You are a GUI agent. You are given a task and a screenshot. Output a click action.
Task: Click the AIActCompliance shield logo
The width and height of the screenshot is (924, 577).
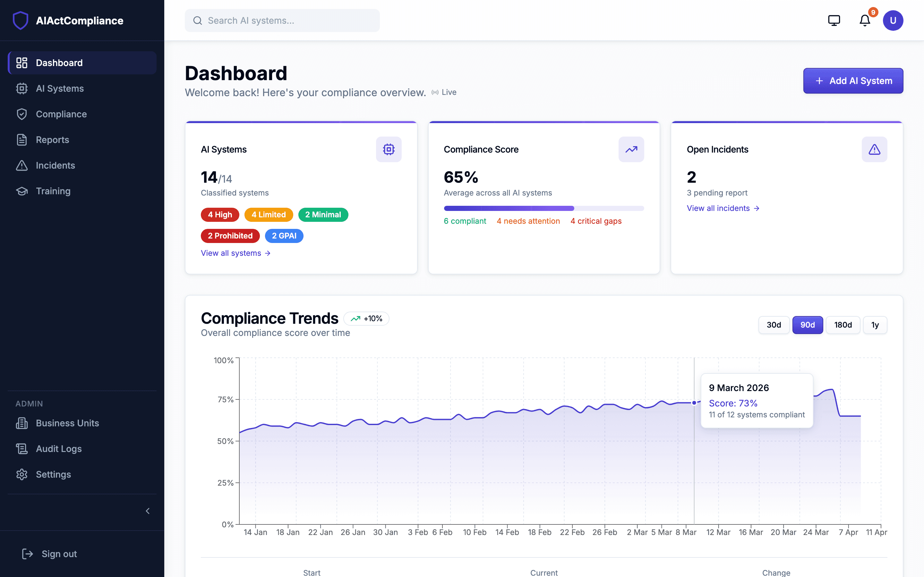(x=21, y=20)
